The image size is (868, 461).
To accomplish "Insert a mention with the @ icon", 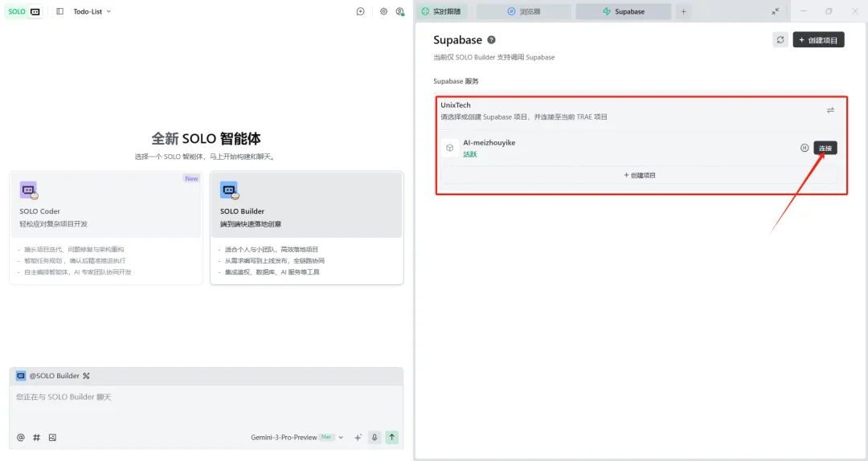I will [x=20, y=437].
